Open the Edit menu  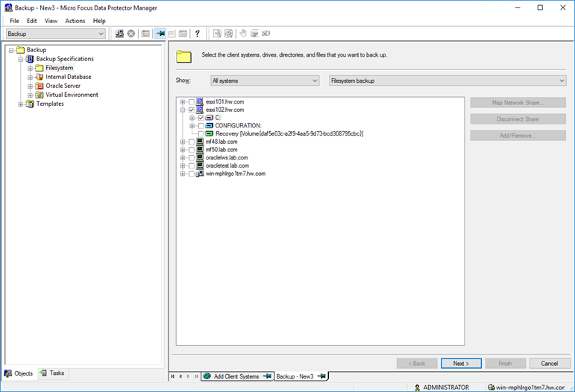pos(32,21)
